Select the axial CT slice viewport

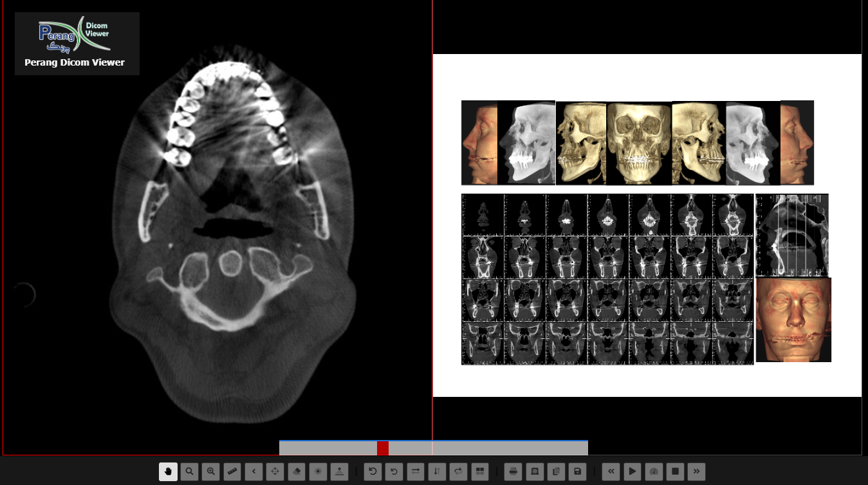point(217,228)
